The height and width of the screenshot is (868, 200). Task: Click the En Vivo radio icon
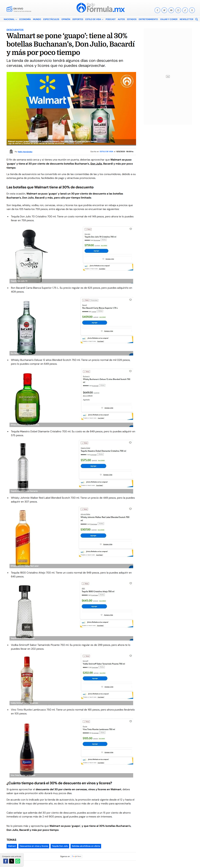click(10, 9)
